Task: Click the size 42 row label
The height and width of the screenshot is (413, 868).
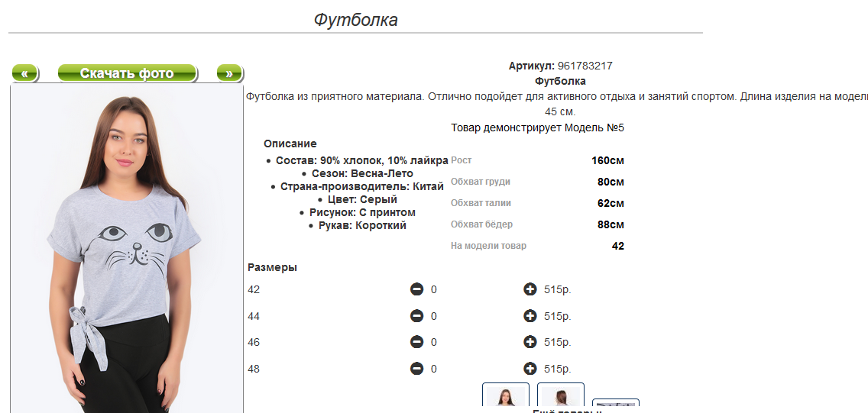Action: pyautogui.click(x=254, y=289)
